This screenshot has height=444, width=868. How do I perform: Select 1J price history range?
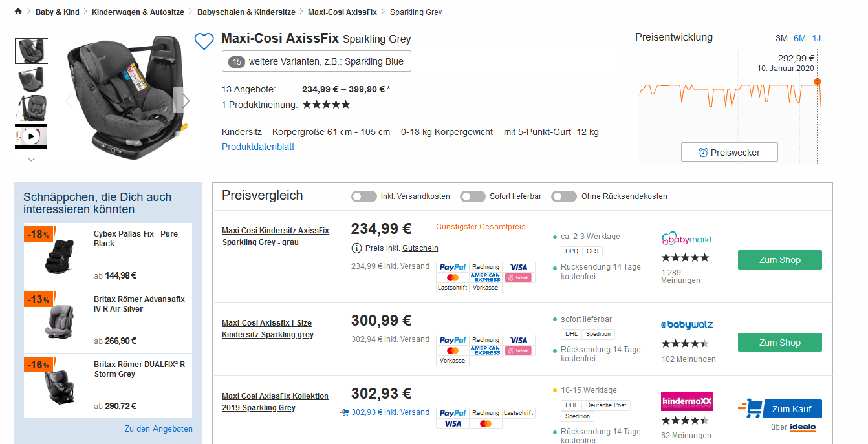coord(816,38)
